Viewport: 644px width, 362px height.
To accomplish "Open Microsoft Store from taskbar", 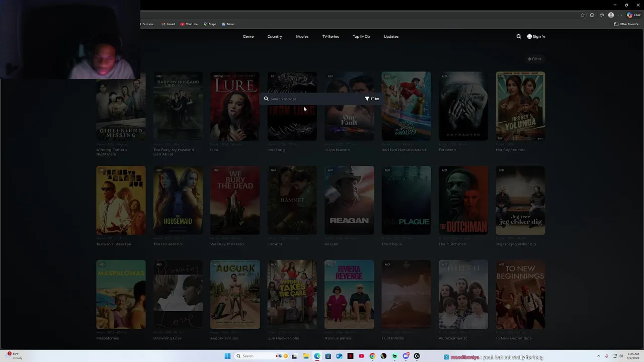I will point(328,356).
